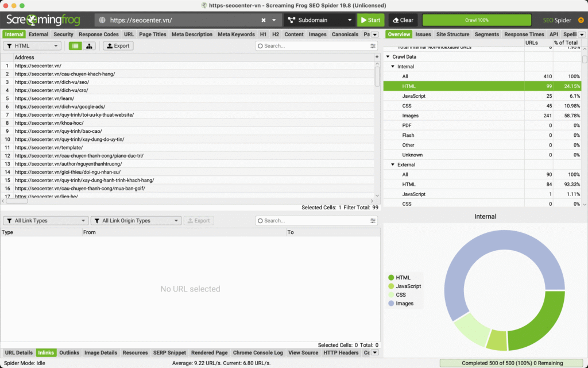588x368 pixels.
Task: Open the HTML filter dropdown
Action: 32,46
